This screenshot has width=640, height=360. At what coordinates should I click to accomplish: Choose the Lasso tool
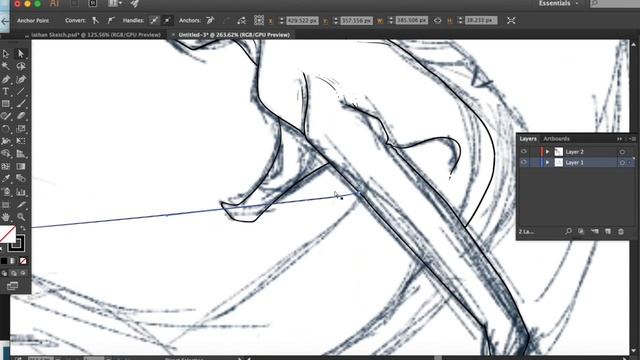pyautogui.click(x=20, y=66)
